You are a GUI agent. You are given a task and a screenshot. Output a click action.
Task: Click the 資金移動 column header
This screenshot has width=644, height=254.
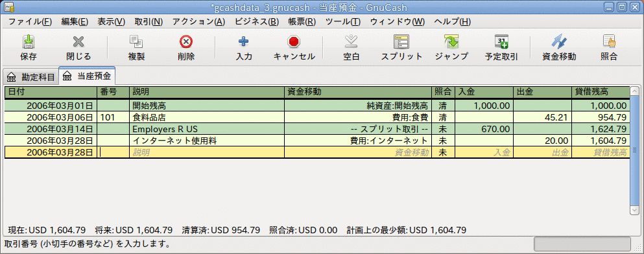[x=358, y=91]
